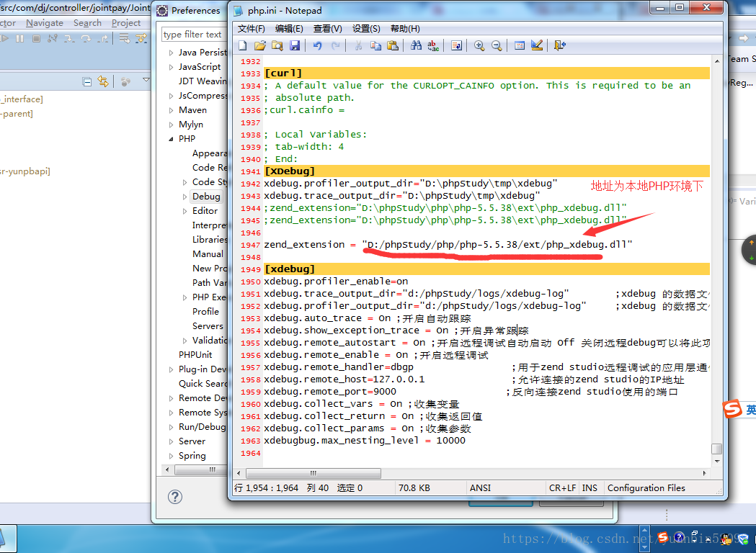Screen dimensions: 756x553
Task: Click the Sogou input method S icon
Action: (732, 409)
